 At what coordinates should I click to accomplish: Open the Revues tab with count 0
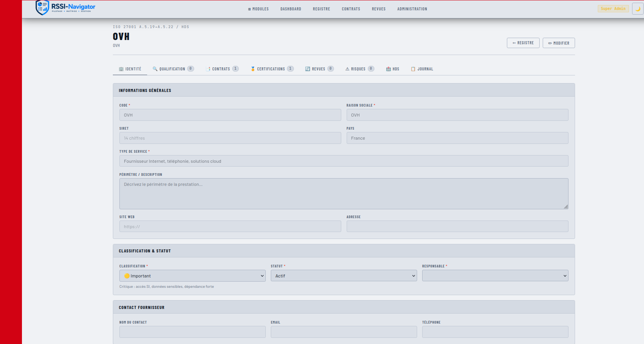tap(320, 69)
